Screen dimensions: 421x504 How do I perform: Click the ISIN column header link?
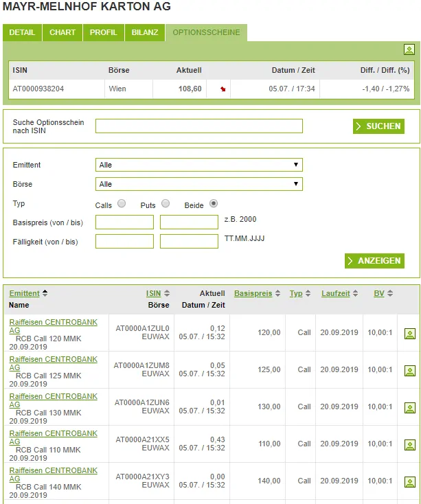153,293
